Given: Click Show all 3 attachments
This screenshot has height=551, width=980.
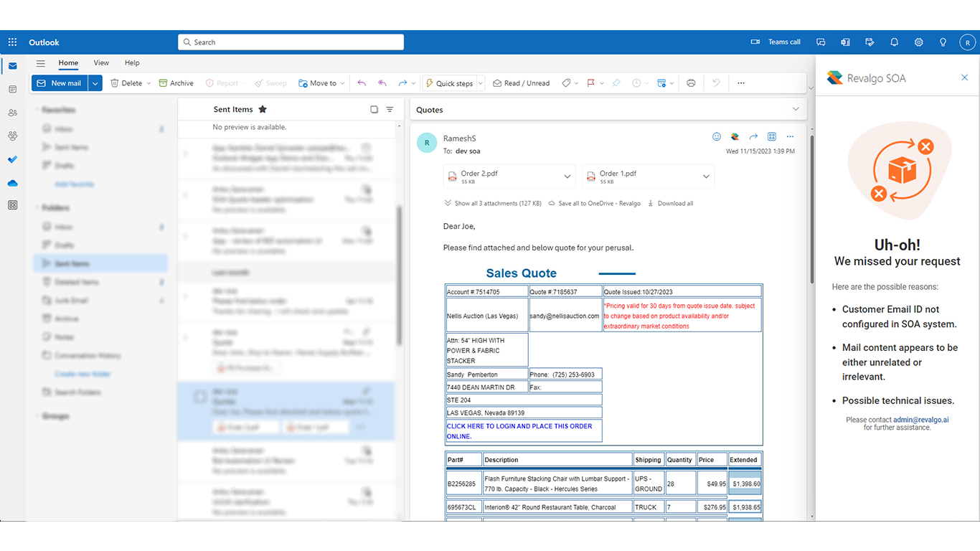Looking at the screenshot, I should point(493,203).
